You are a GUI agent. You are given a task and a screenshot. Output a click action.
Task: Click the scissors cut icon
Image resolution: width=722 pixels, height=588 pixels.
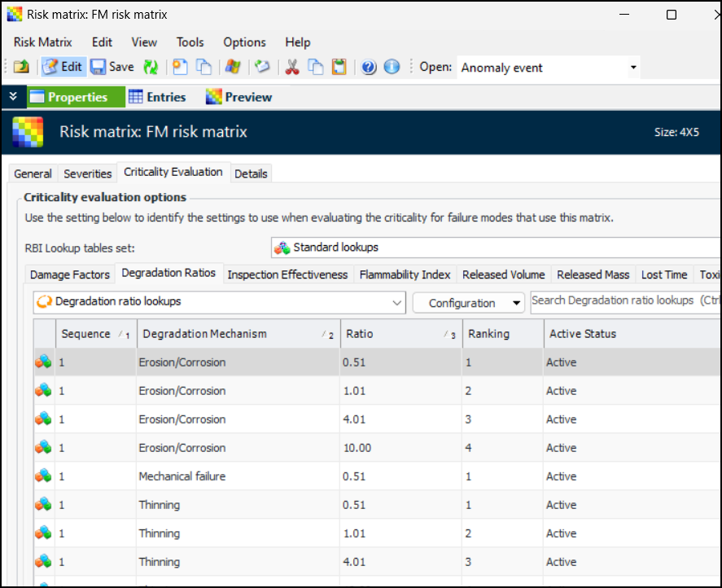point(292,68)
